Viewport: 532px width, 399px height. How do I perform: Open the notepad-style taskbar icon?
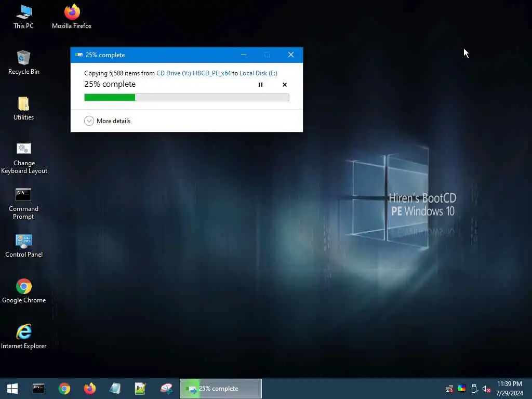coord(140,389)
